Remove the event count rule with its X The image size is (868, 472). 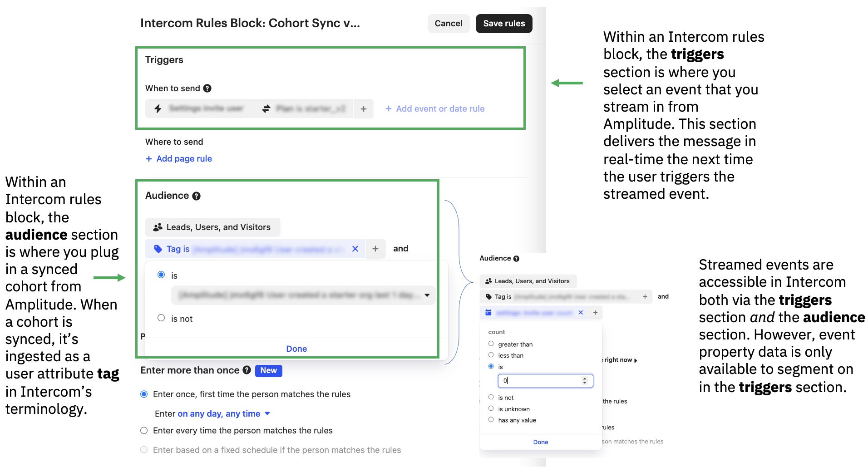pos(581,313)
